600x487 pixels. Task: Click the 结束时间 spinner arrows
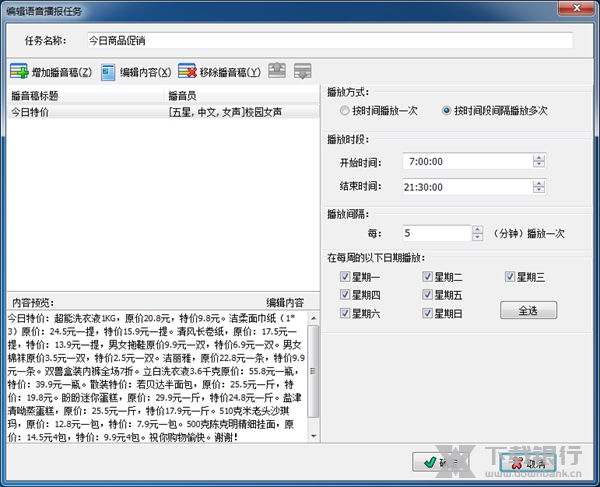coord(539,185)
